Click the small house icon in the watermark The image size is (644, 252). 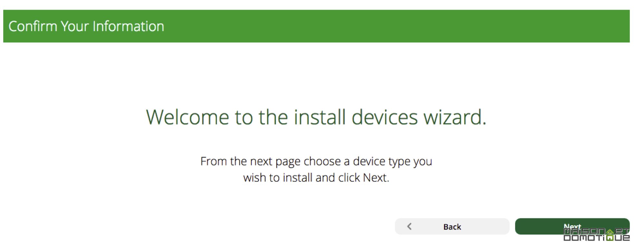(x=610, y=231)
